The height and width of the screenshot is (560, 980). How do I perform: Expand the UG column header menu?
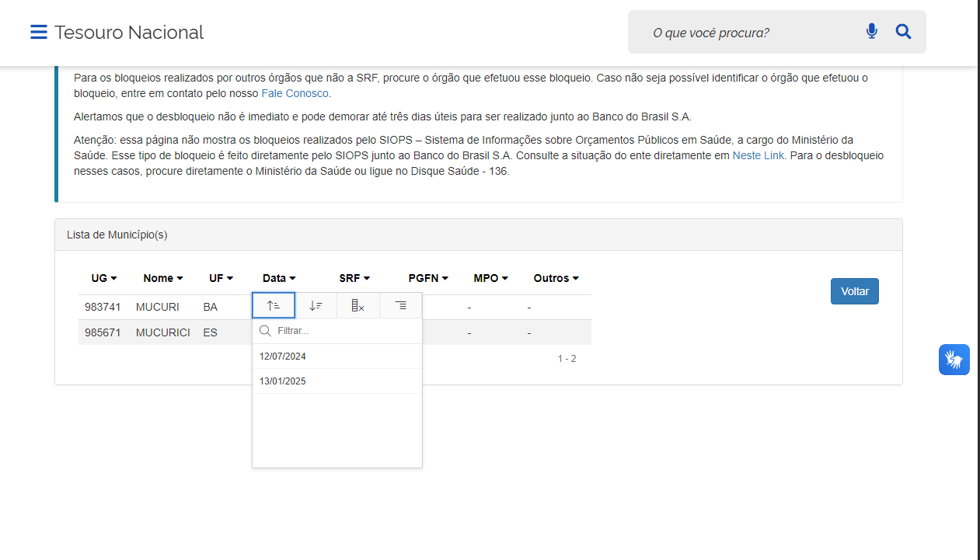(x=104, y=278)
